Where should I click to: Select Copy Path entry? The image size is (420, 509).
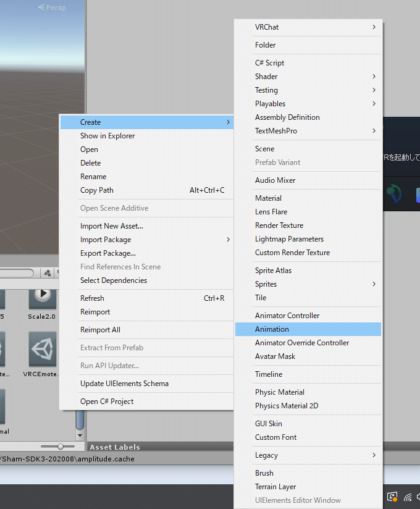pos(147,190)
